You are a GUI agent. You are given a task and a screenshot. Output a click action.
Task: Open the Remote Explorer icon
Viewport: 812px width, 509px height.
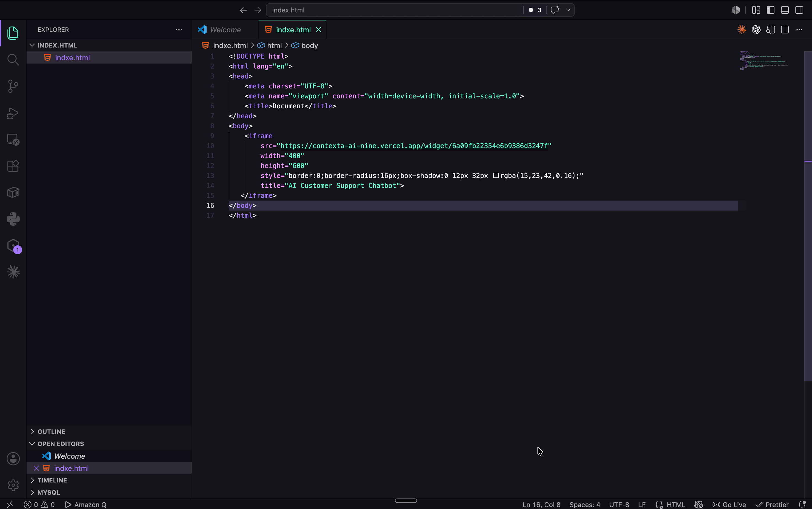13,139
